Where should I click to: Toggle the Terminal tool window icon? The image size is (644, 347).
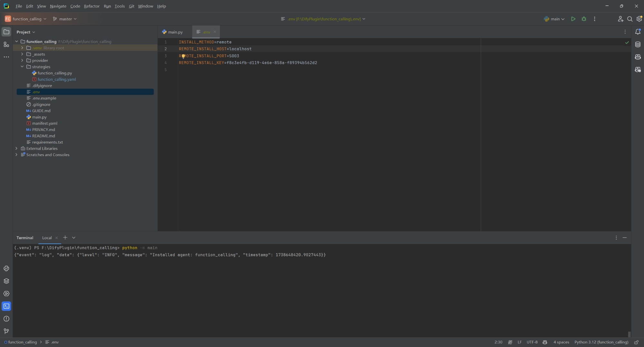[x=6, y=306]
